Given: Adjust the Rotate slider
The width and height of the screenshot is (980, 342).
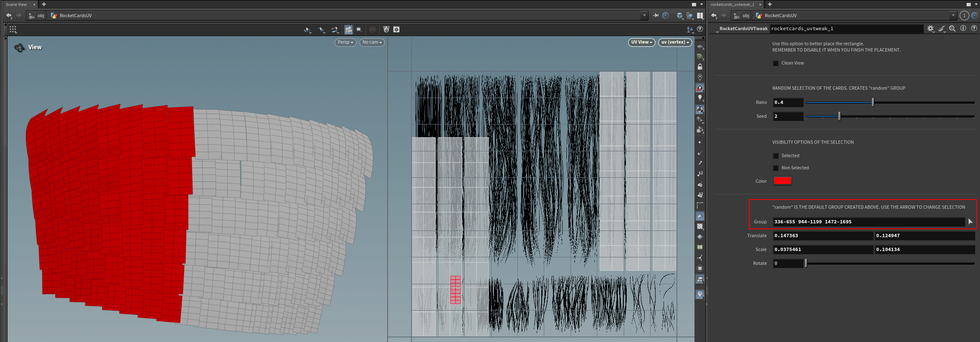Looking at the screenshot, I should tap(890, 263).
